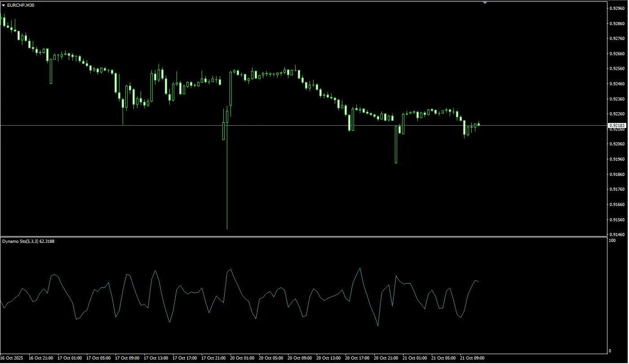Click the 0.92960 price axis label

click(x=617, y=9)
